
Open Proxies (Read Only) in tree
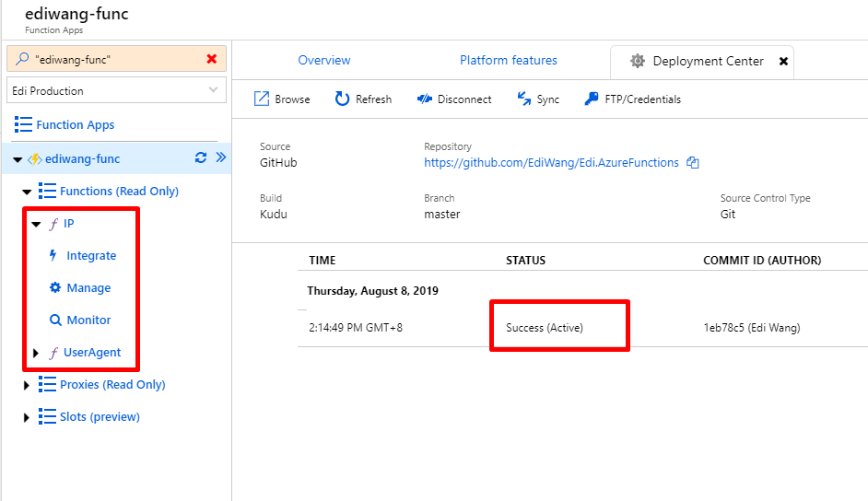(112, 384)
